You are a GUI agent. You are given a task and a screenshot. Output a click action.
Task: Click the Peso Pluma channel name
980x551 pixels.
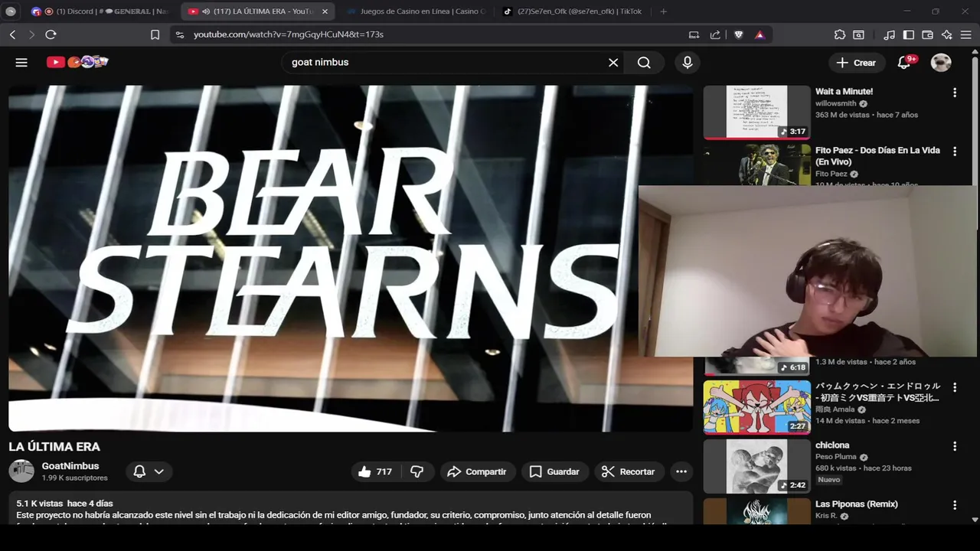(x=836, y=457)
